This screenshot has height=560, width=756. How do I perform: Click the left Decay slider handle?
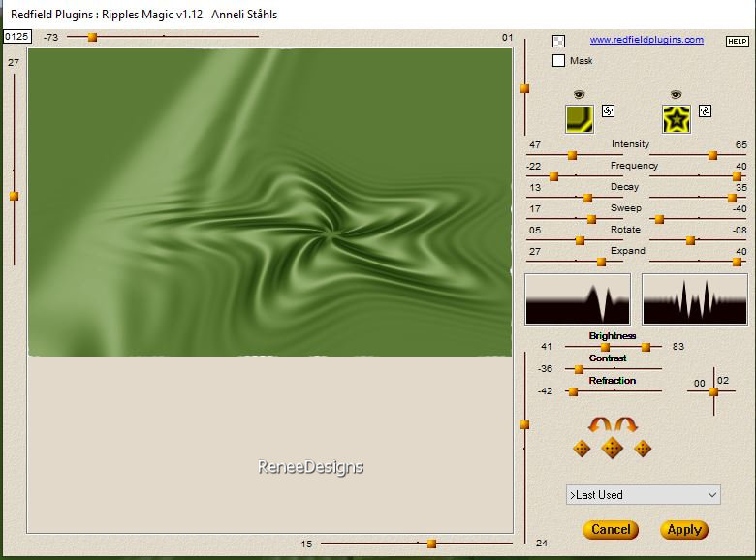point(587,198)
